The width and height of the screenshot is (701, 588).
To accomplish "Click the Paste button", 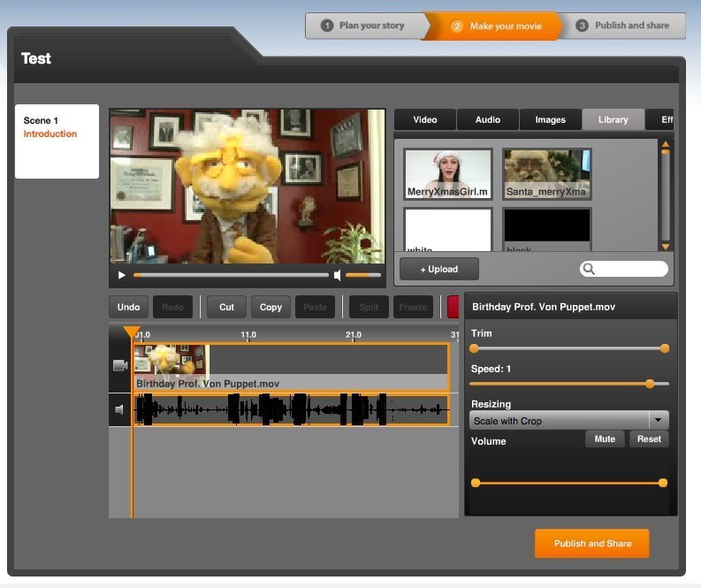I will (315, 307).
